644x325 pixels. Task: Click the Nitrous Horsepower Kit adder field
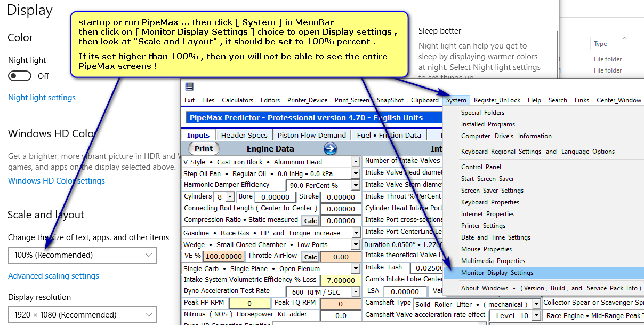pyautogui.click(x=341, y=315)
